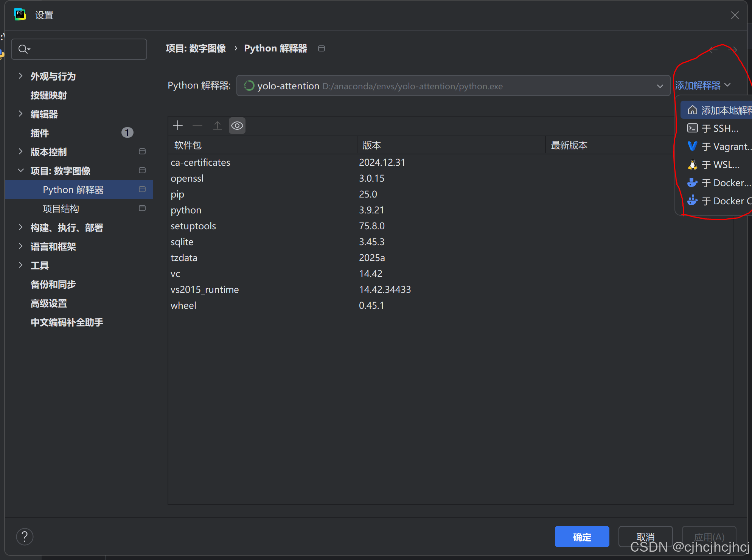Click project-level icon beside 版本控制

coord(142,152)
